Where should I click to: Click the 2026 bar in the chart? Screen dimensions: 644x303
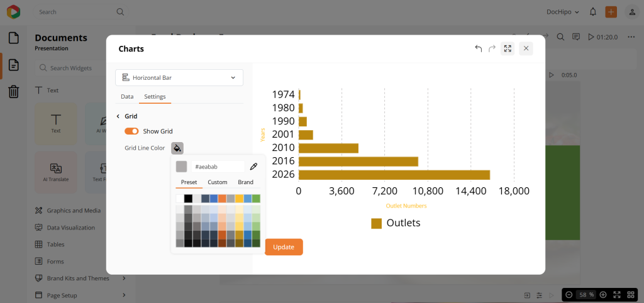394,175
